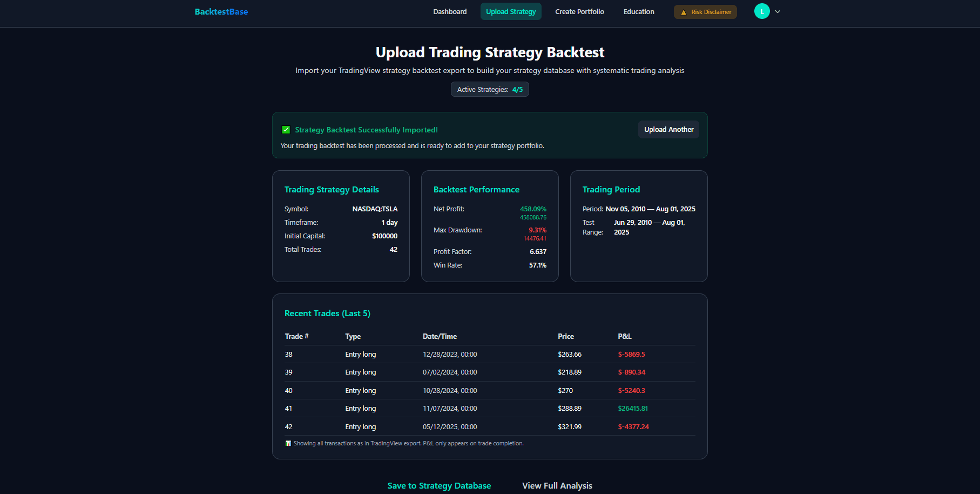Click the Backtest Performance heading
This screenshot has width=980, height=494.
click(476, 189)
